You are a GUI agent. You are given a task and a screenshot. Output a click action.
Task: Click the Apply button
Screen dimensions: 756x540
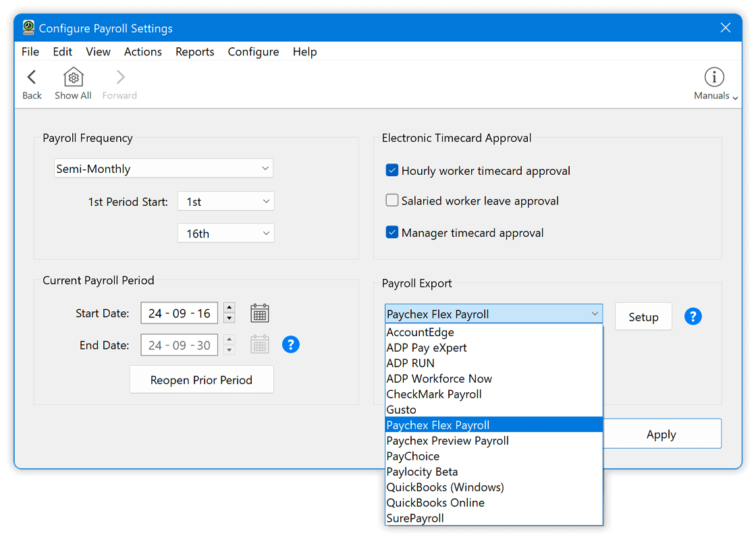tap(661, 434)
